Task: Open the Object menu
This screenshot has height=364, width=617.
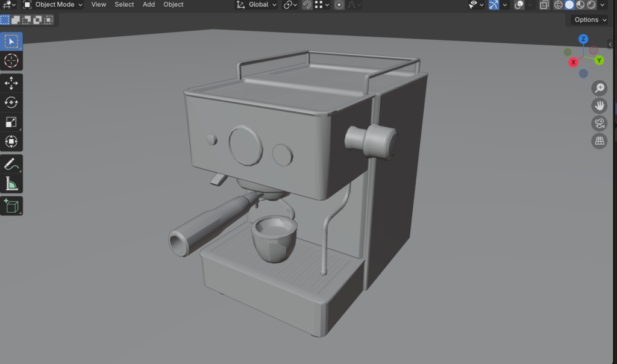Action: (x=173, y=5)
